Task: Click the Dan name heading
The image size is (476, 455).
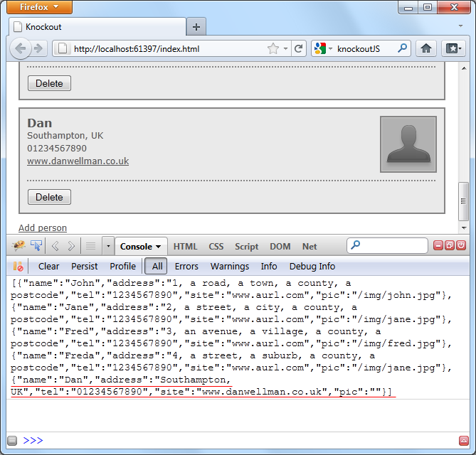Action: tap(40, 123)
